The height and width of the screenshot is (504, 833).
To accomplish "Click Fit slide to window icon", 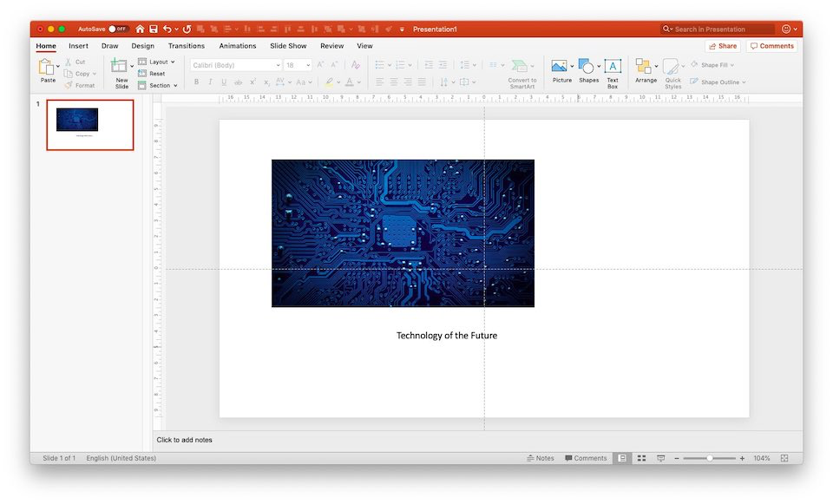I will pos(784,458).
